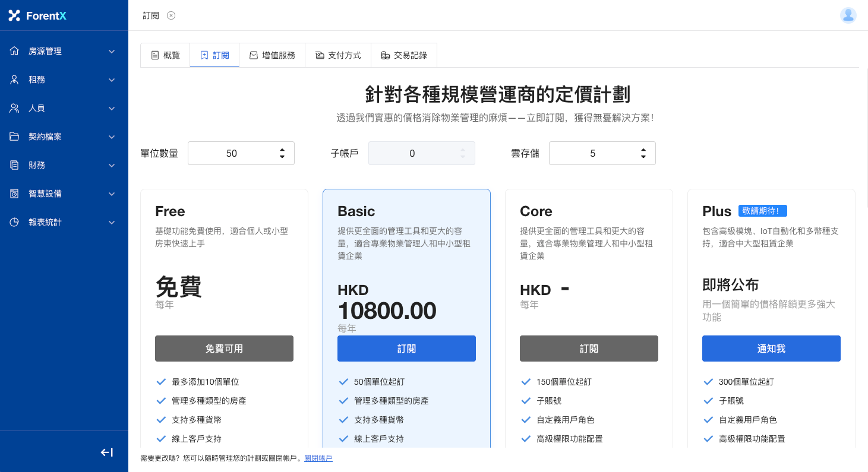Click 訂閱 button on Basic plan

[x=406, y=349]
